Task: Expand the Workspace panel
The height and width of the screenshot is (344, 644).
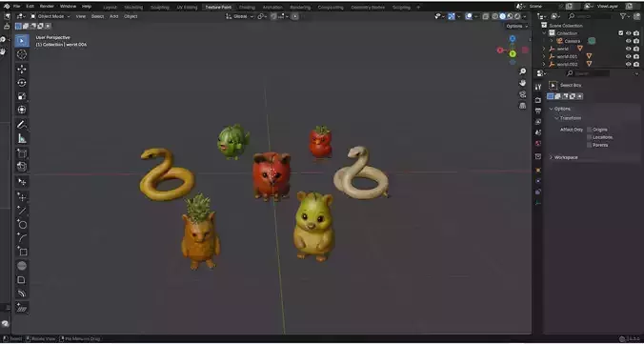Action: click(552, 157)
